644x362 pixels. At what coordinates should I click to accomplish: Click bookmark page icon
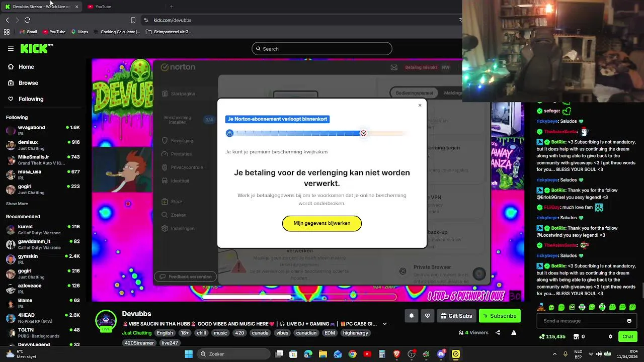pyautogui.click(x=133, y=20)
